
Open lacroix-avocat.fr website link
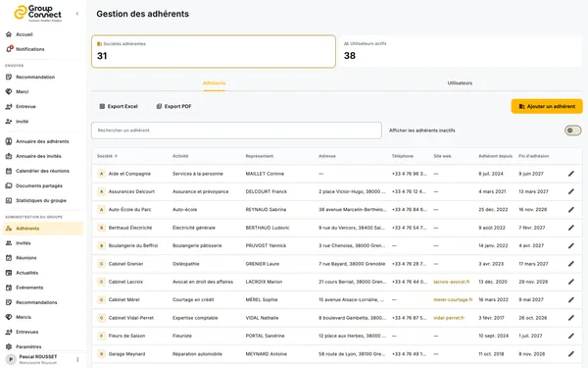point(452,282)
